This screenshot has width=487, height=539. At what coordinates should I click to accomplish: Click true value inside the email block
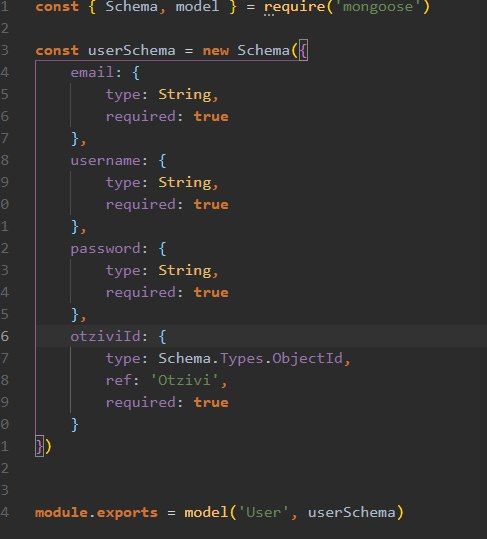[x=211, y=117]
